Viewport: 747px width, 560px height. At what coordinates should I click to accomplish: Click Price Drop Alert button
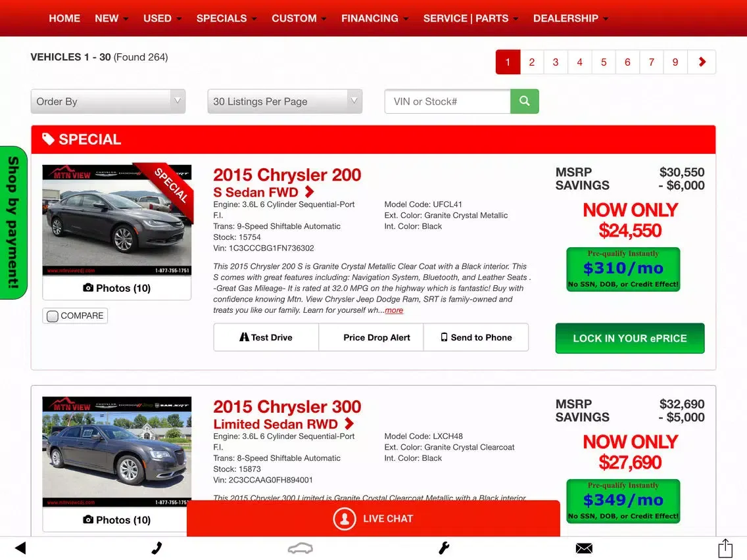(371, 337)
